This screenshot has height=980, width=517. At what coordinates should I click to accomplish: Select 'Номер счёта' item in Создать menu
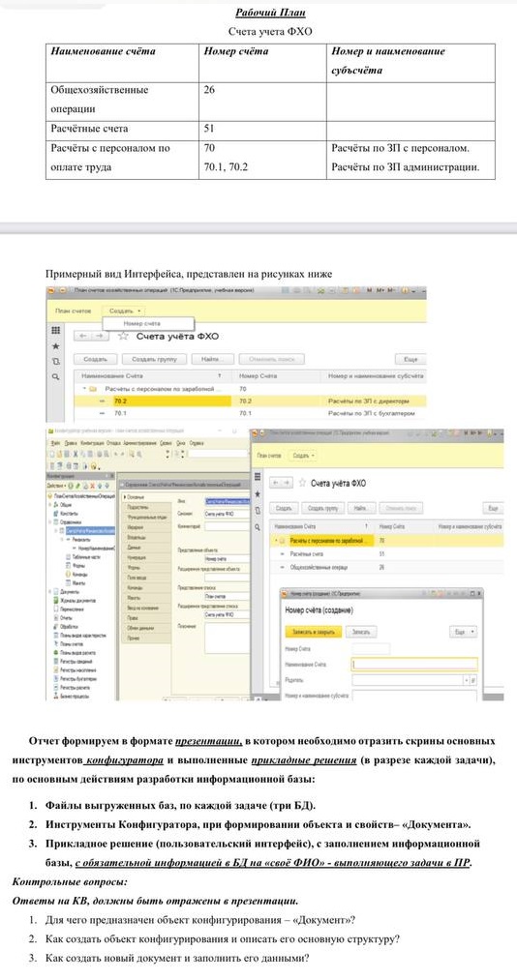point(148,324)
